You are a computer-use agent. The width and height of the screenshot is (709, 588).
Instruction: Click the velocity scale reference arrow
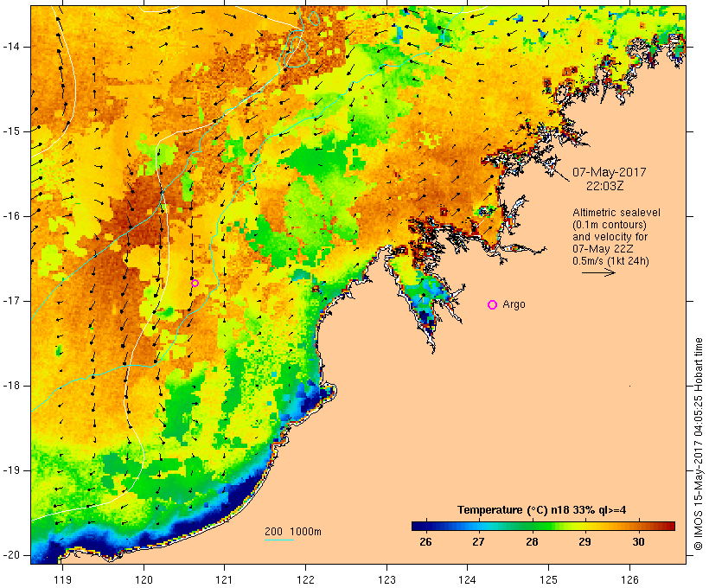pyautogui.click(x=598, y=272)
